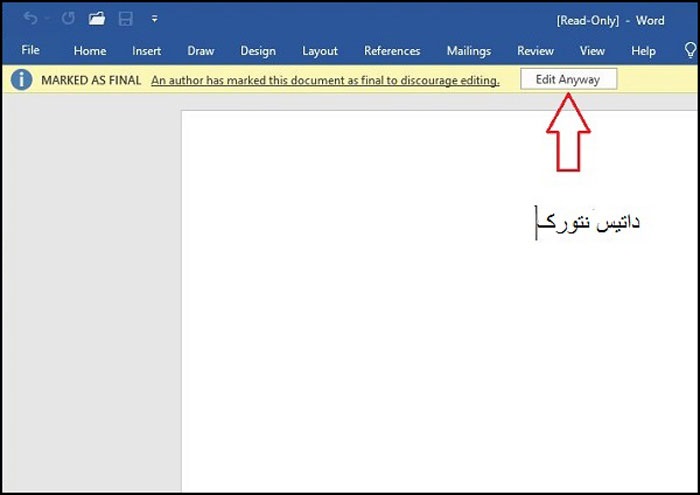Screen dimensions: 700x495
Task: Go to the References tab
Action: pyautogui.click(x=392, y=51)
